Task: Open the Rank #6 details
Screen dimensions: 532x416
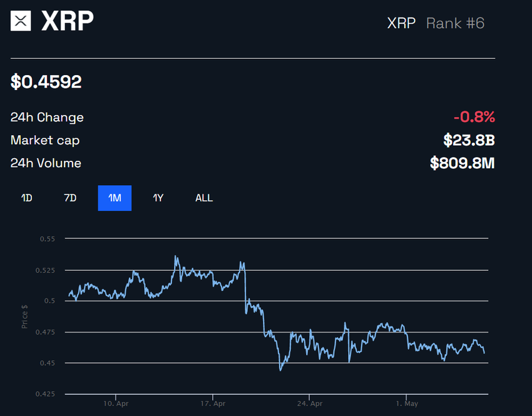Action: point(456,23)
